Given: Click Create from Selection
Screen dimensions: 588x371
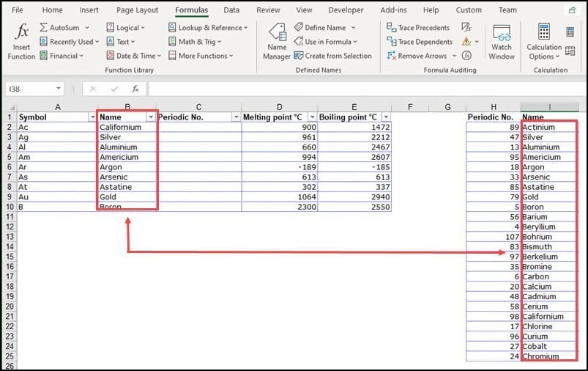Looking at the screenshot, I should click(333, 56).
